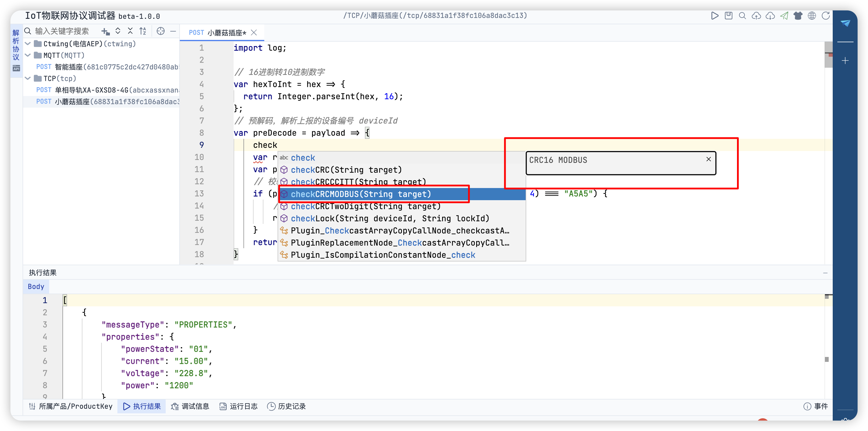Close the CRC16 MODBUS tooltip
The image size is (868, 431).
(x=708, y=159)
